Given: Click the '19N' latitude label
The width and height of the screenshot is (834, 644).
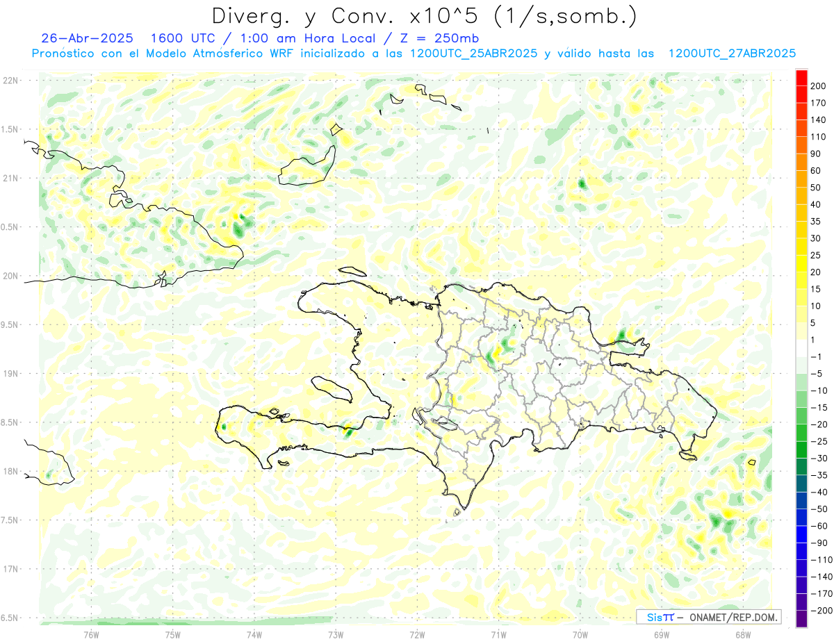Looking at the screenshot, I should (x=11, y=374).
